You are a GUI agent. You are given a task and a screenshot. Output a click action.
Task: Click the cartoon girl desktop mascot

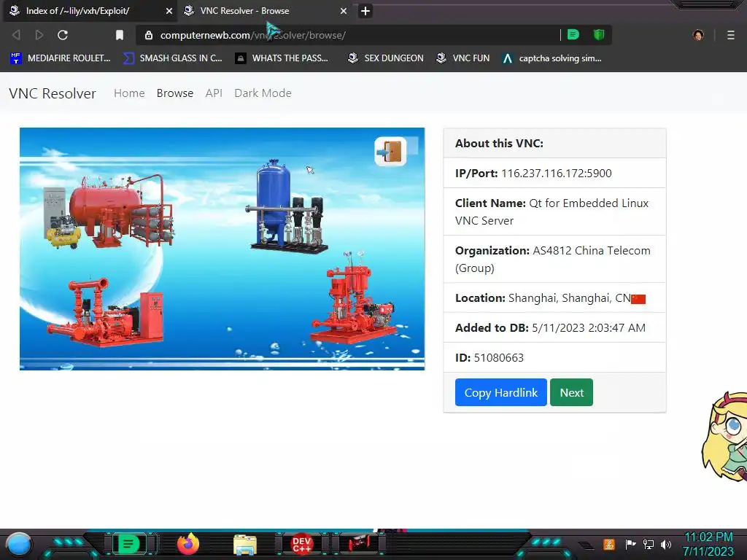[x=725, y=436]
